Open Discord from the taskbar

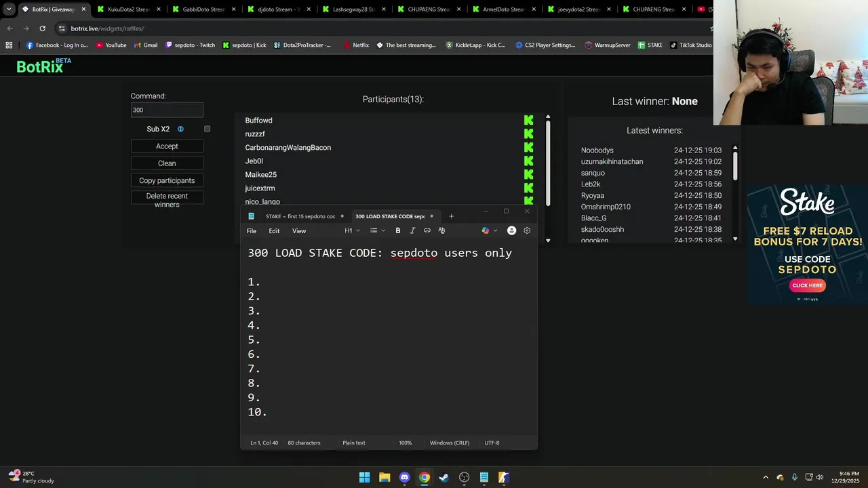[x=404, y=477]
